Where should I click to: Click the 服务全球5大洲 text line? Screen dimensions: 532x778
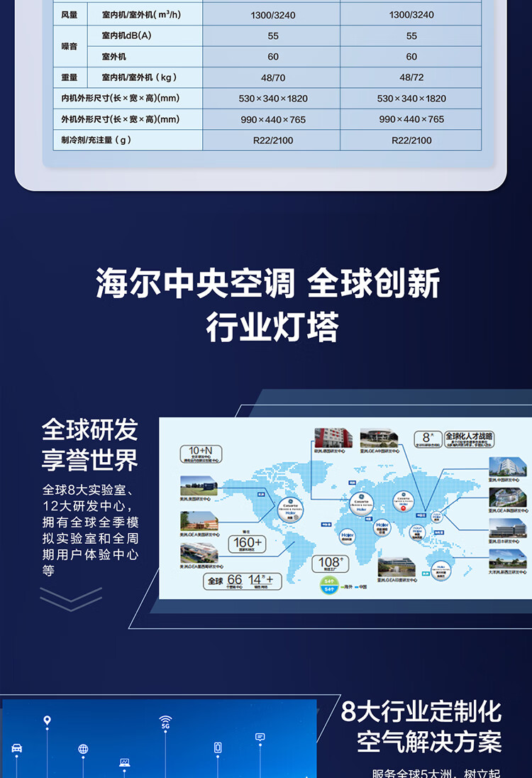[x=436, y=773]
